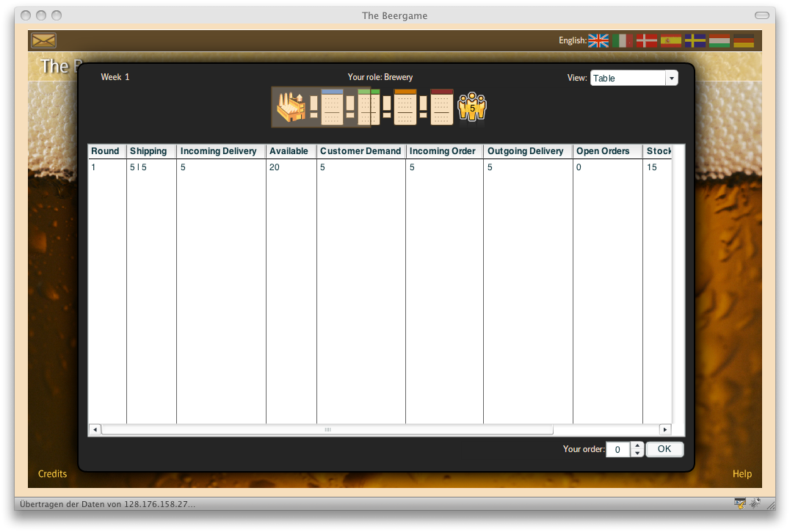Click the Round column header
The width and height of the screenshot is (790, 532).
(x=107, y=151)
